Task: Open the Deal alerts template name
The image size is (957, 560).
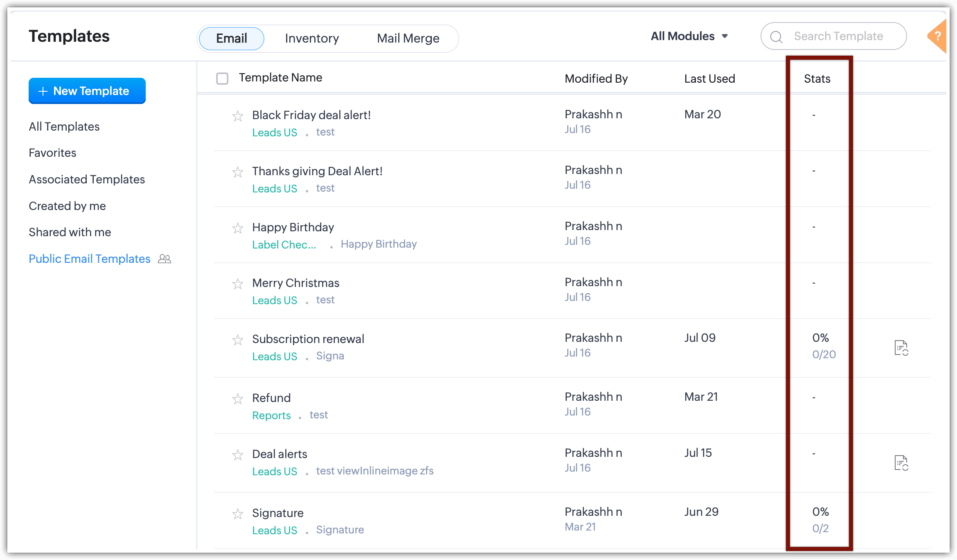Action: coord(280,454)
